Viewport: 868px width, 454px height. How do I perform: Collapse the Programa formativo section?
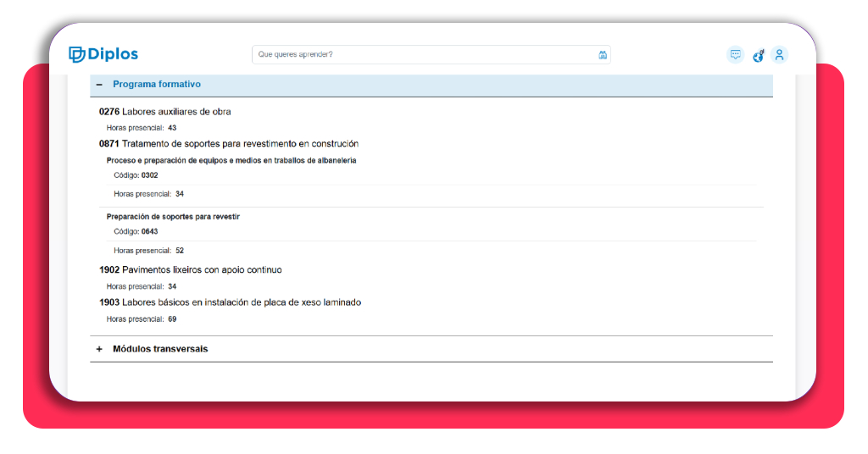click(x=100, y=85)
